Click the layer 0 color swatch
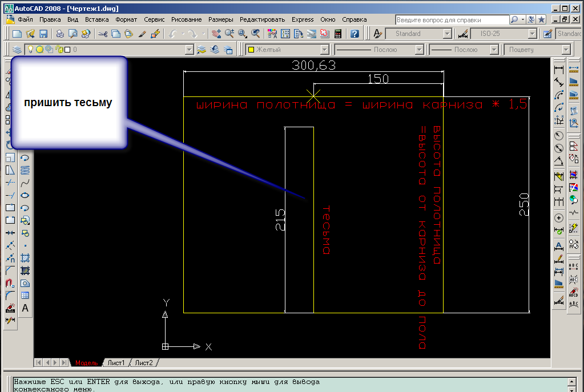 67,50
